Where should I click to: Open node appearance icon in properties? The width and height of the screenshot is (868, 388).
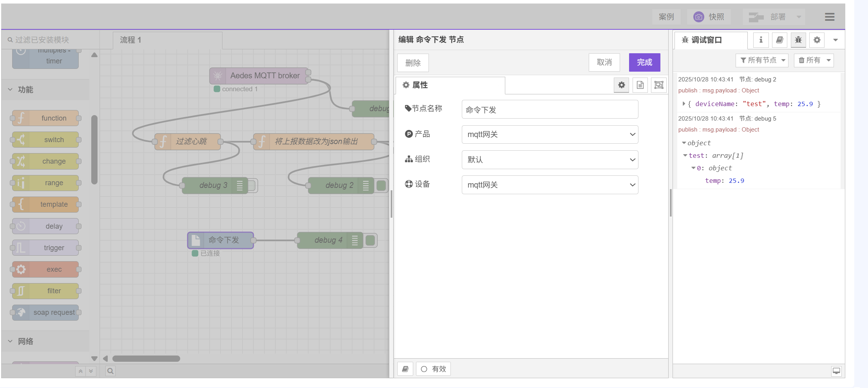pos(659,85)
